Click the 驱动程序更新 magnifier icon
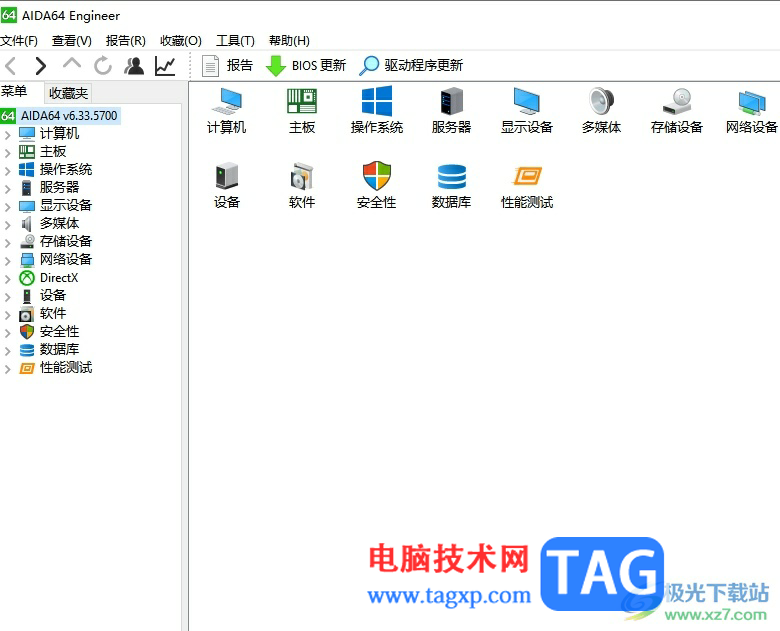The height and width of the screenshot is (631, 780). (x=369, y=66)
